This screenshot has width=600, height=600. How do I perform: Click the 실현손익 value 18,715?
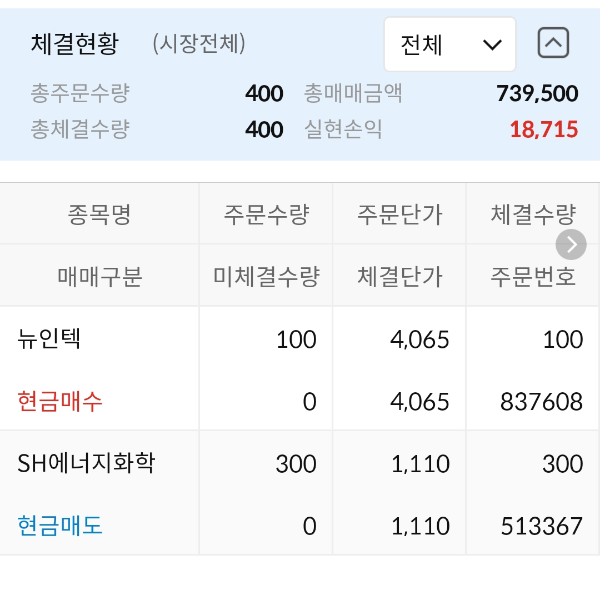click(543, 129)
